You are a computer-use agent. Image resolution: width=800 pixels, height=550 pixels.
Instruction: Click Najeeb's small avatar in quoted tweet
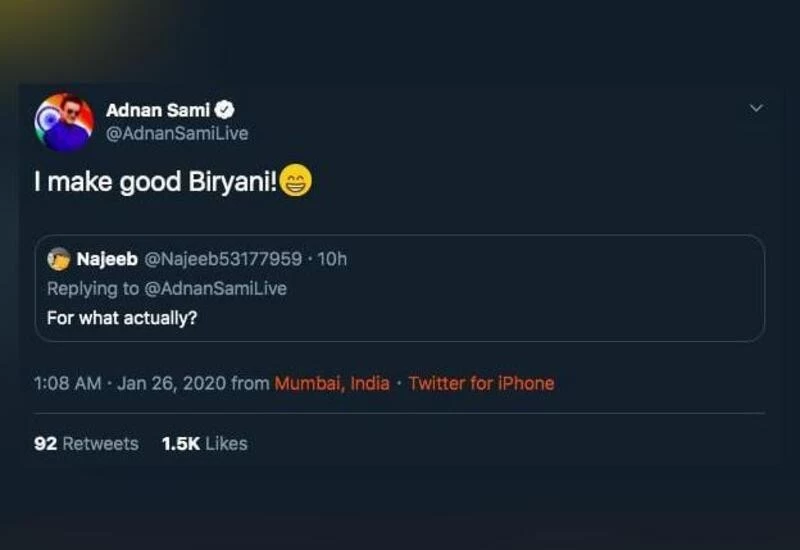[x=59, y=259]
